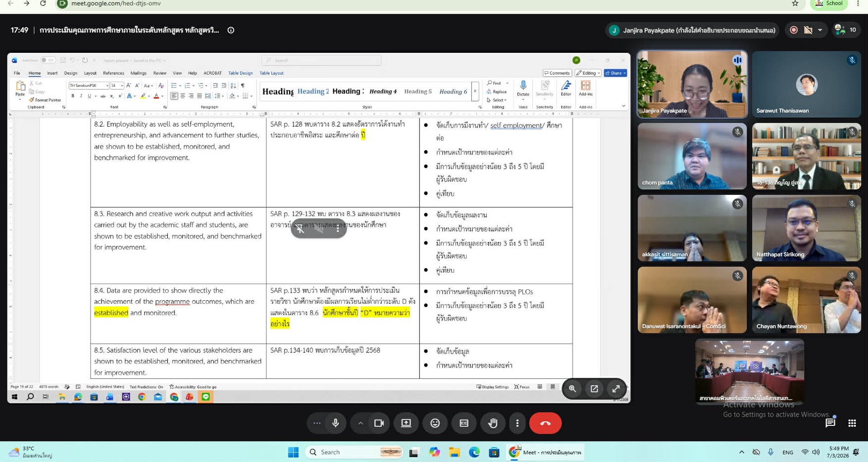Select Natthapat Sirikong video tile
The height and width of the screenshot is (462, 868).
point(807,228)
